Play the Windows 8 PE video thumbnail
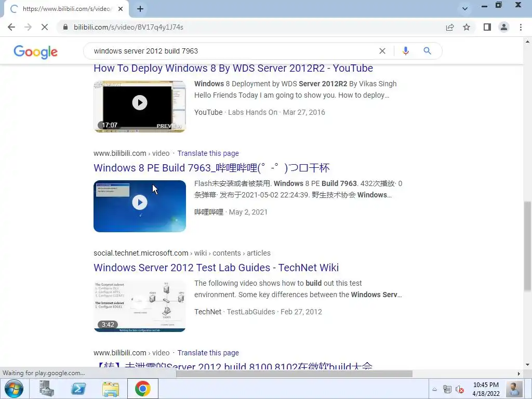The image size is (532, 399). click(x=140, y=206)
